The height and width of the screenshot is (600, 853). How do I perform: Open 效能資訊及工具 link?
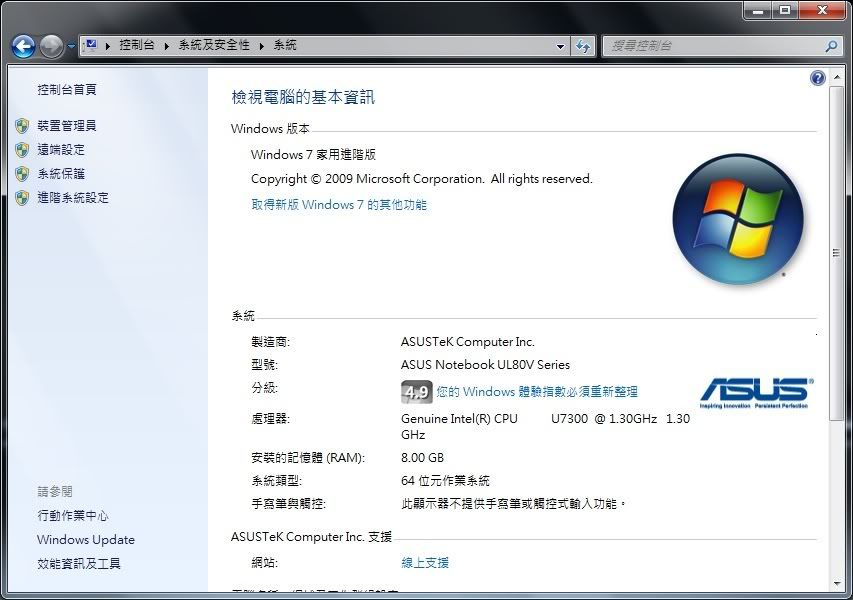point(79,564)
